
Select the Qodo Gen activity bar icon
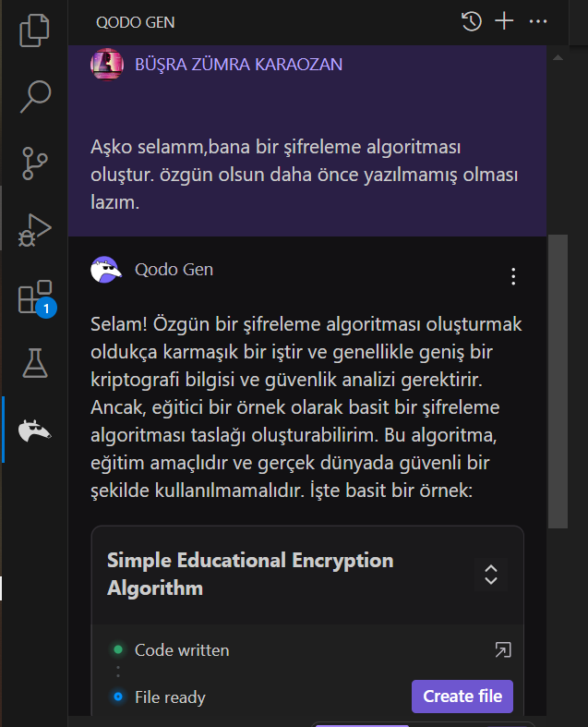click(x=34, y=429)
